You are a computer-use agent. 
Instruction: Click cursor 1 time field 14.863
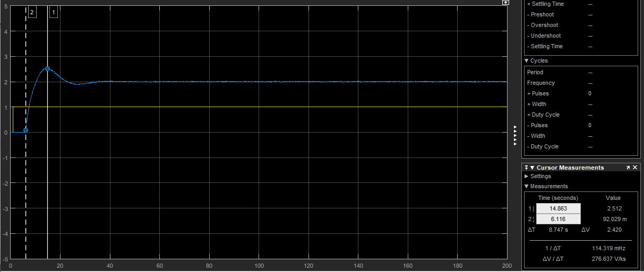[x=558, y=208]
